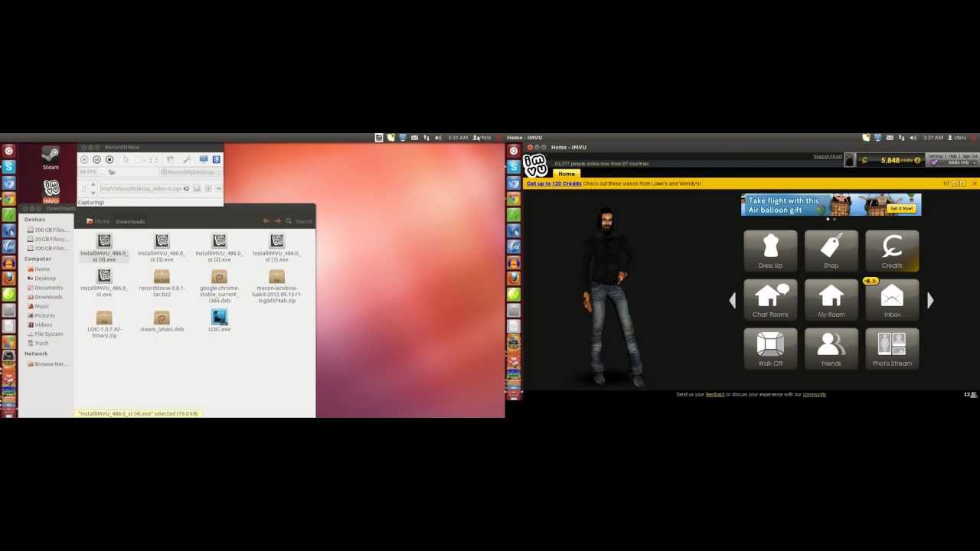Screen dimensions: 980x551
Task: Open Search in the file manager toolbar
Action: (x=299, y=221)
